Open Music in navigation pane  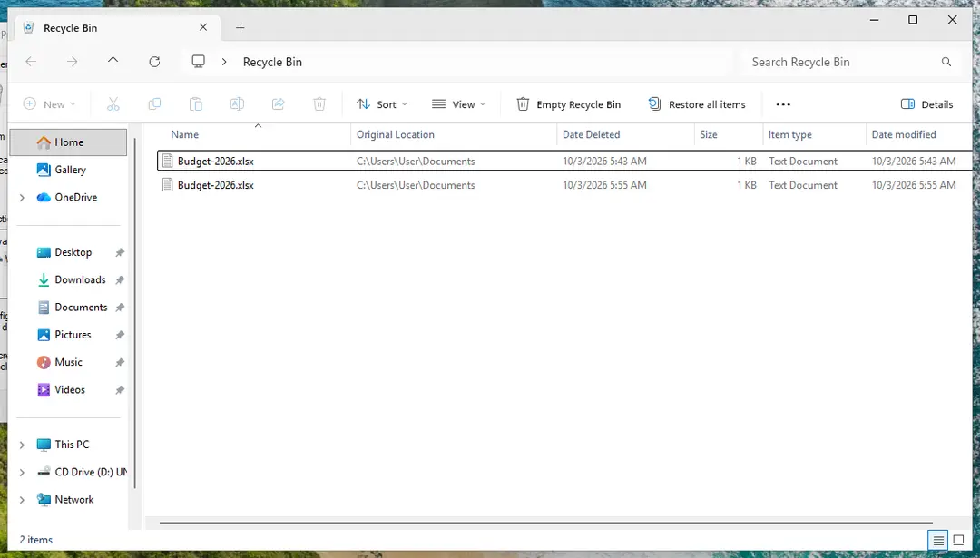[68, 362]
